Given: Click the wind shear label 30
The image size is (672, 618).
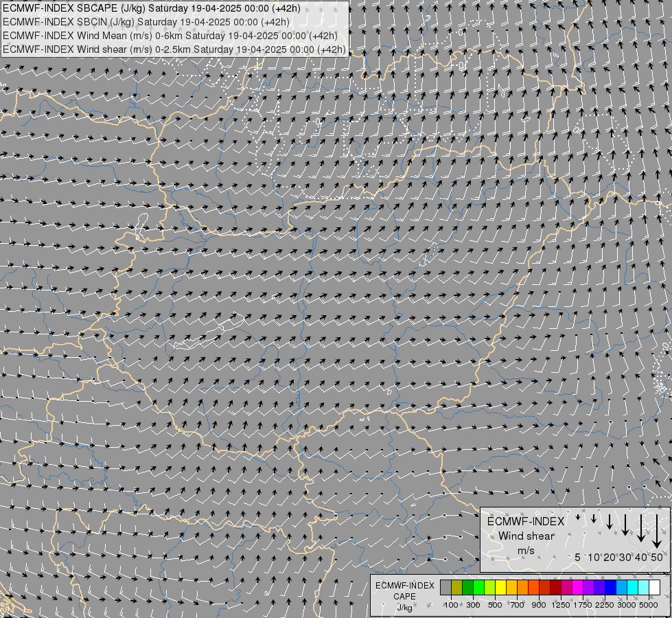Looking at the screenshot, I should (x=625, y=557).
